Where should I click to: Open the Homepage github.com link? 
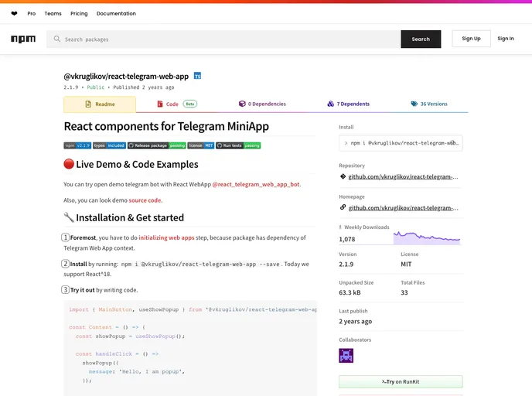point(403,208)
